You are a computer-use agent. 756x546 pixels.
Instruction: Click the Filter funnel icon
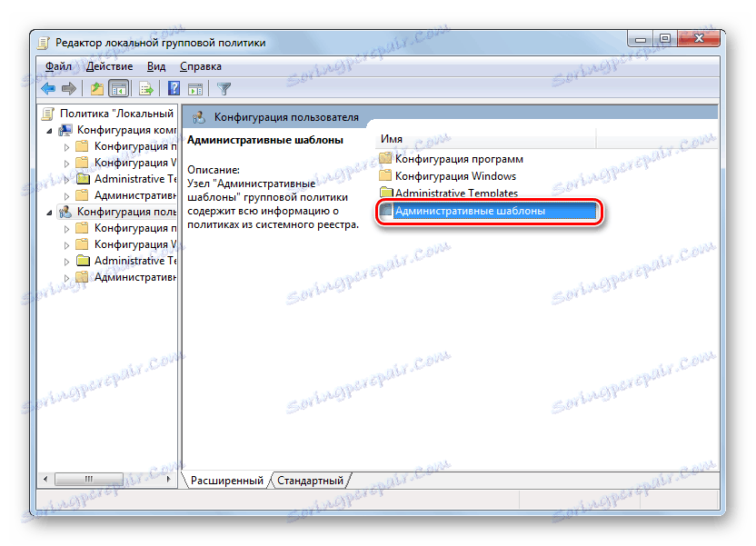click(224, 89)
